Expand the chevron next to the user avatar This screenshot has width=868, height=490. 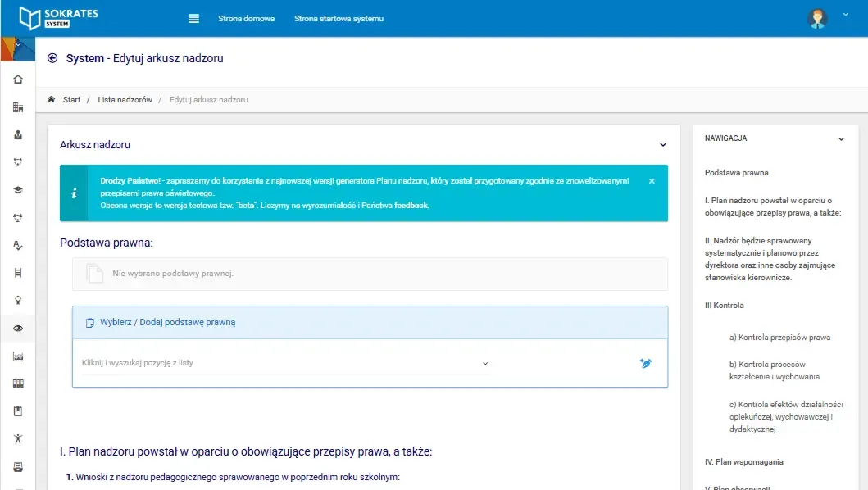(x=844, y=14)
